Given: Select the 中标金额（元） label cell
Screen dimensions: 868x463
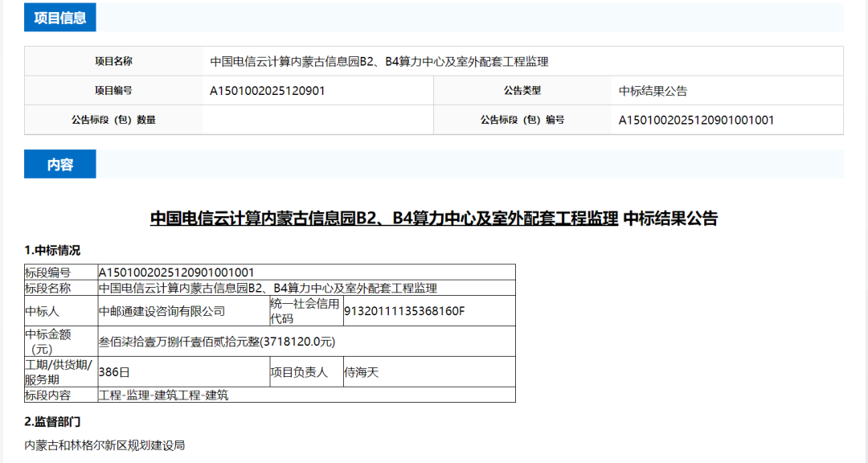Looking at the screenshot, I should coord(61,342).
